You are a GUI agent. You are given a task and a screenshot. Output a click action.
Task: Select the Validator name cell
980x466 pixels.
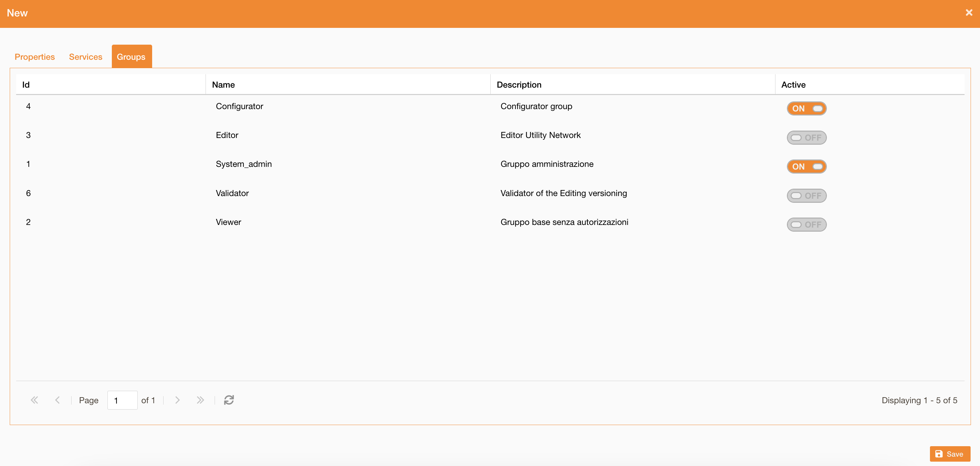348,193
